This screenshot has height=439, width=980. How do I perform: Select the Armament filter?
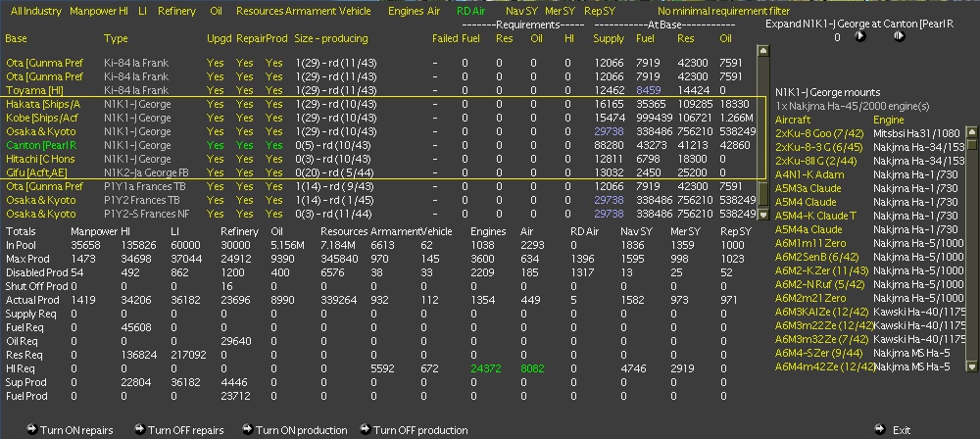pos(310,11)
